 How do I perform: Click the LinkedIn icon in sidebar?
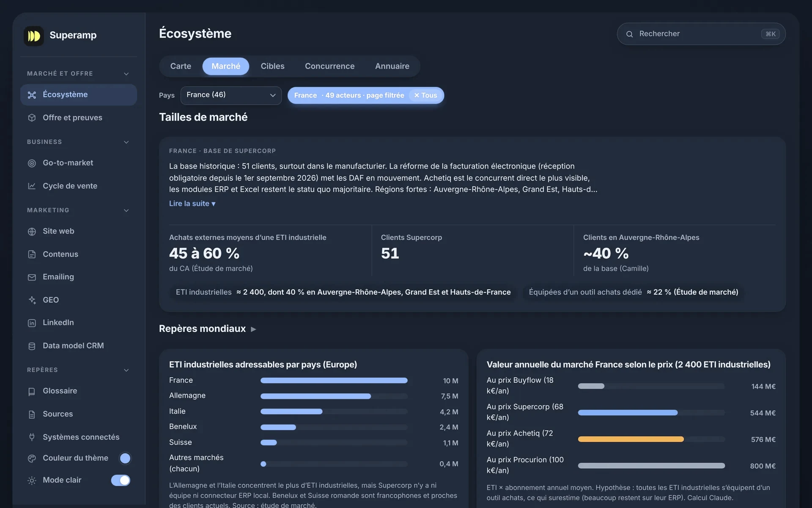point(32,323)
